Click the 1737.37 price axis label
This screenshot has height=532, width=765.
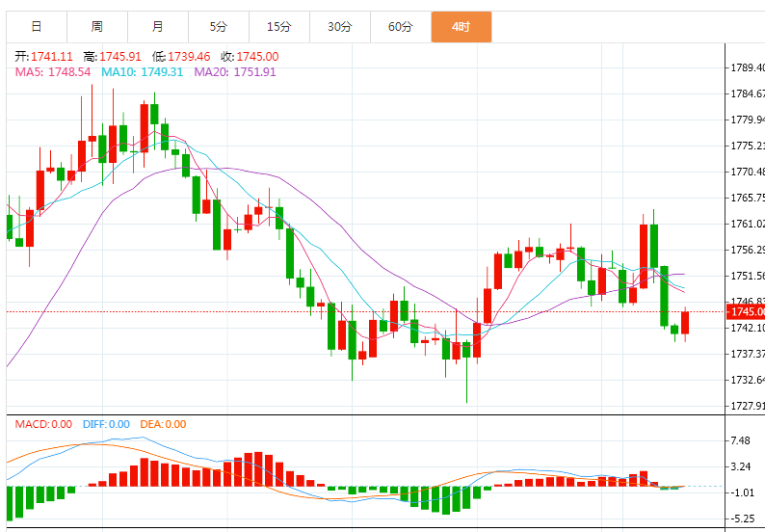tap(747, 354)
